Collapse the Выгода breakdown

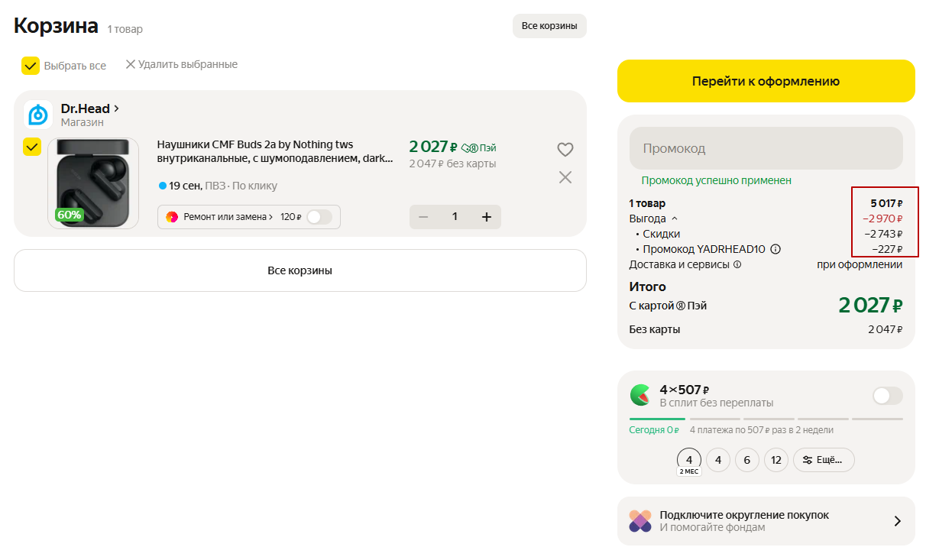point(675,218)
